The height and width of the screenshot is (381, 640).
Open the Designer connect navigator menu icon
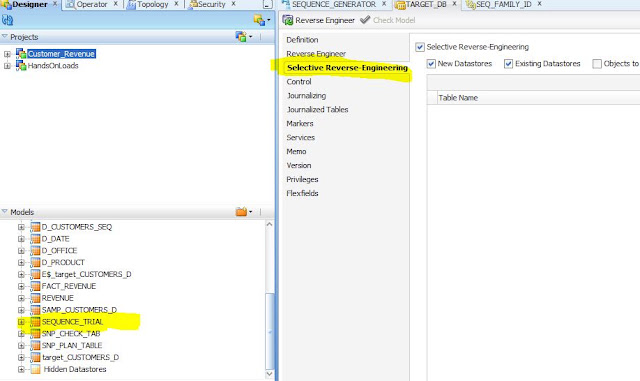(259, 20)
